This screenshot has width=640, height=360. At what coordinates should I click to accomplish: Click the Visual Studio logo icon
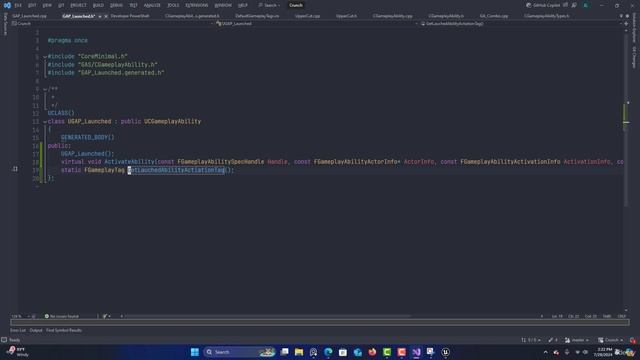(x=7, y=5)
